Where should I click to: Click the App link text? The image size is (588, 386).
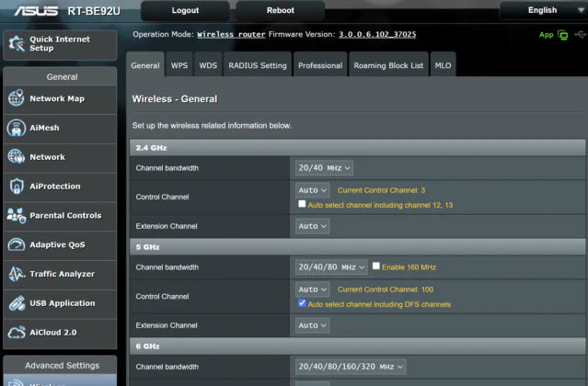click(x=546, y=35)
